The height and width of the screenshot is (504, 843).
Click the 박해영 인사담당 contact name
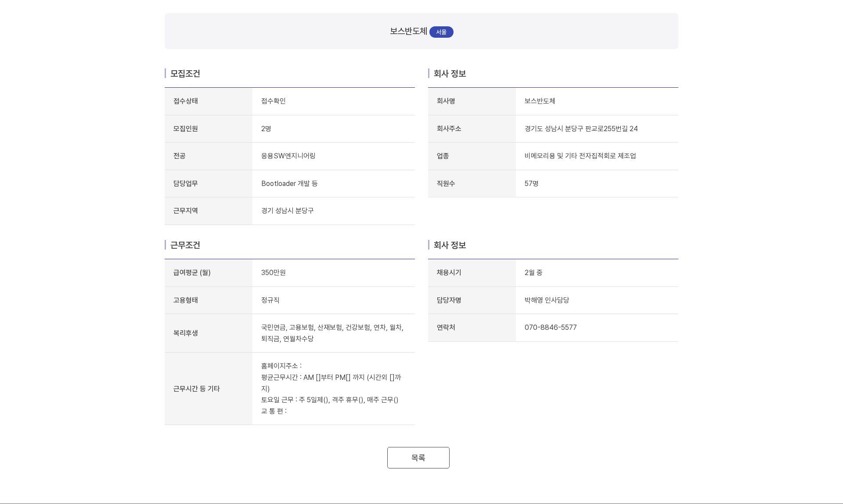[547, 300]
